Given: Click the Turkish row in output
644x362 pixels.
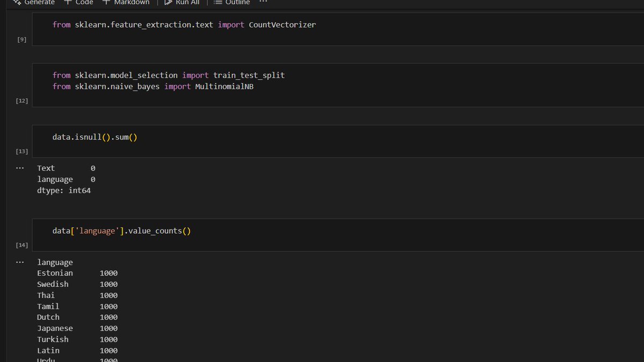Looking at the screenshot, I should tap(77, 339).
